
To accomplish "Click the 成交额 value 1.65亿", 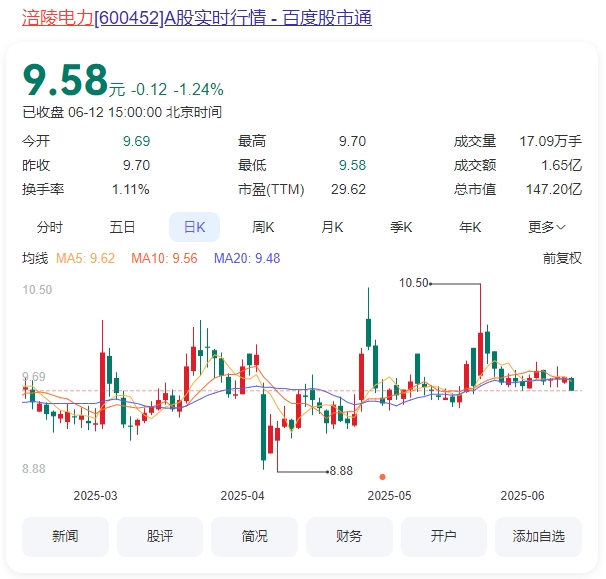I will pos(562,165).
